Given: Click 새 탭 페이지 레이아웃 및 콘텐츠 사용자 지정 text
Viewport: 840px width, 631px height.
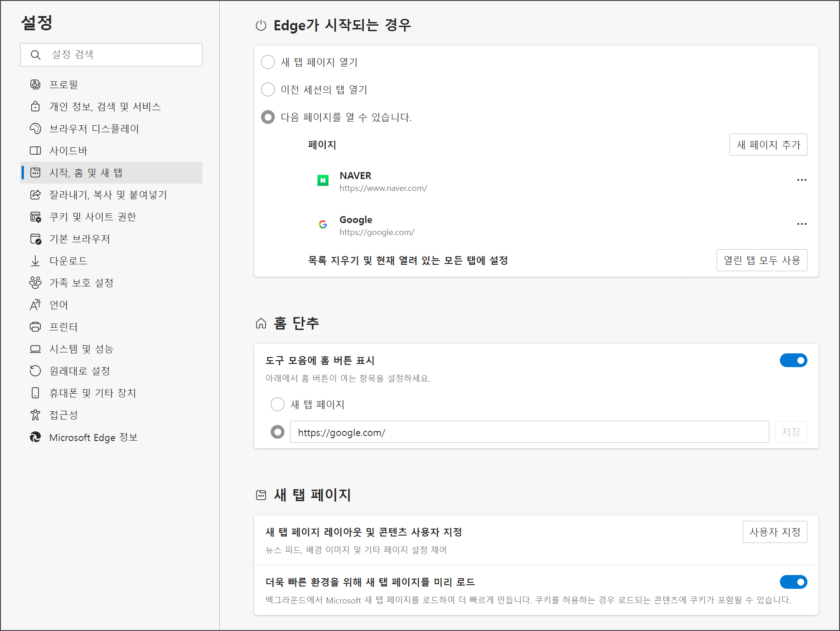Looking at the screenshot, I should pos(364,532).
